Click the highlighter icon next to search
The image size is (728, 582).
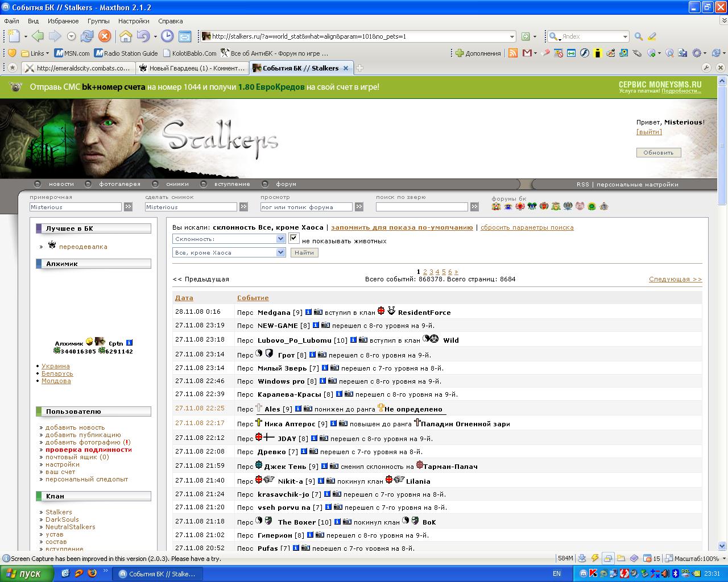point(652,36)
